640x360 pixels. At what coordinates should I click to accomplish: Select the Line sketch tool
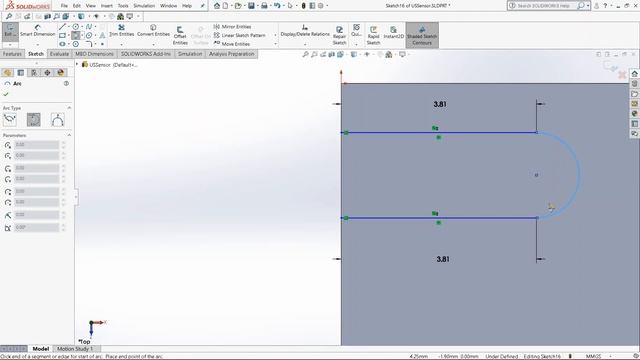point(62,27)
